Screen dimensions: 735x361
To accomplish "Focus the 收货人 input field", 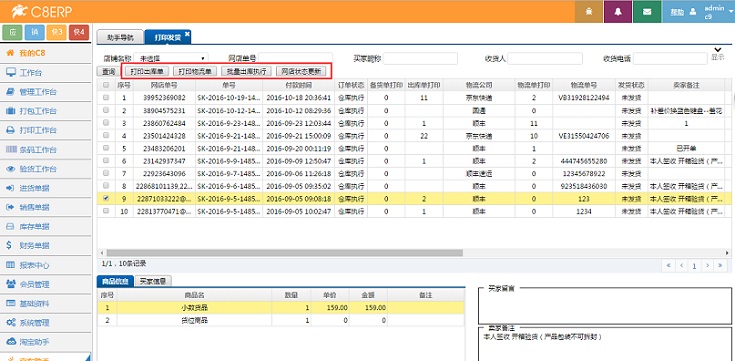I will (545, 58).
